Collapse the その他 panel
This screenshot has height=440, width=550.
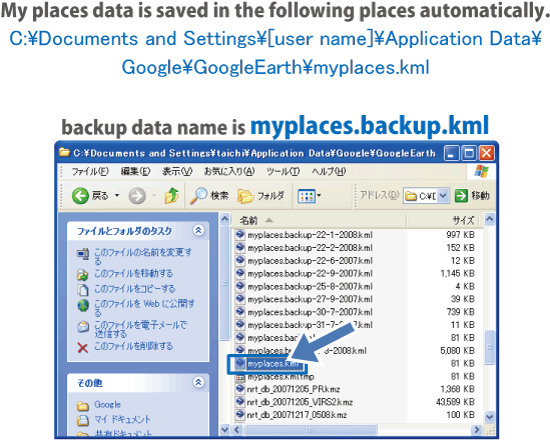point(199,382)
